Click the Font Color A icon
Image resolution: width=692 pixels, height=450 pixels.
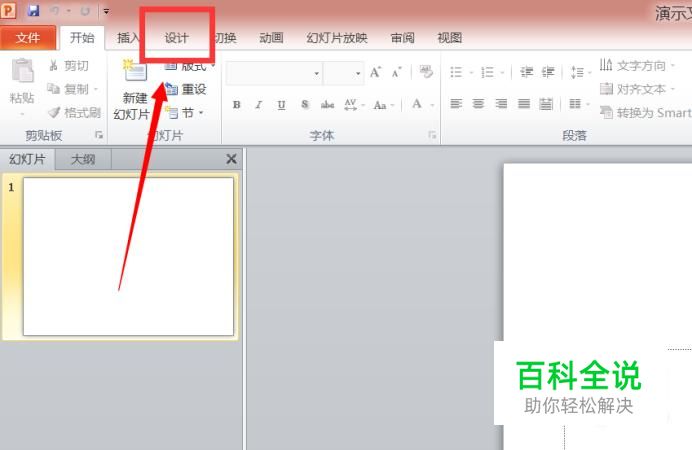click(x=417, y=104)
